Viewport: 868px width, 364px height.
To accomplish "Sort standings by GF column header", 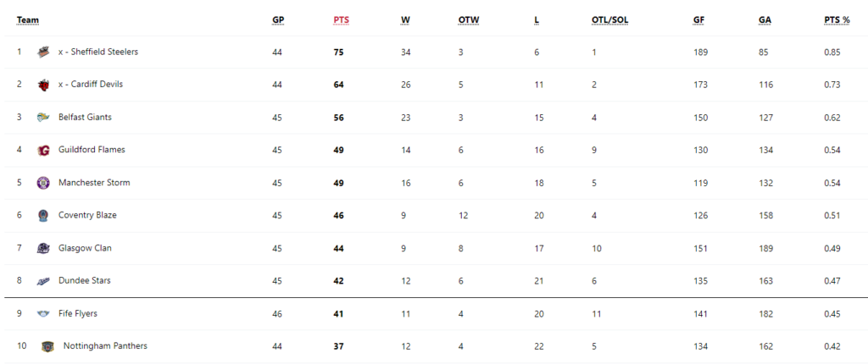I will tap(698, 20).
